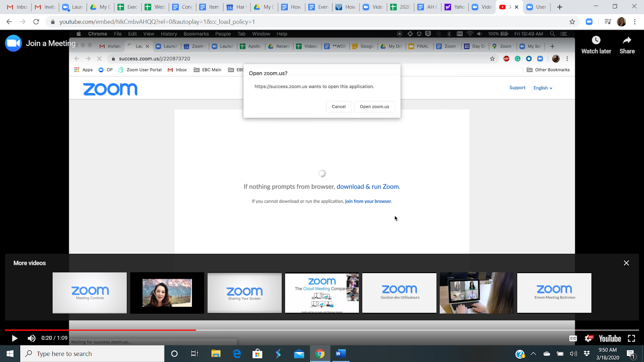The height and width of the screenshot is (362, 644).
Task: Open Spotlight search in Mac menu bar
Action: click(x=553, y=34)
